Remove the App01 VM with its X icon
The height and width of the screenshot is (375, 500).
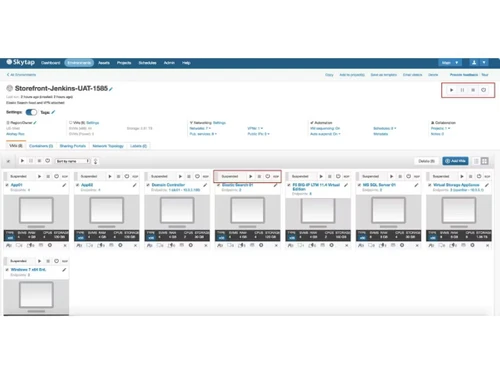(65, 245)
